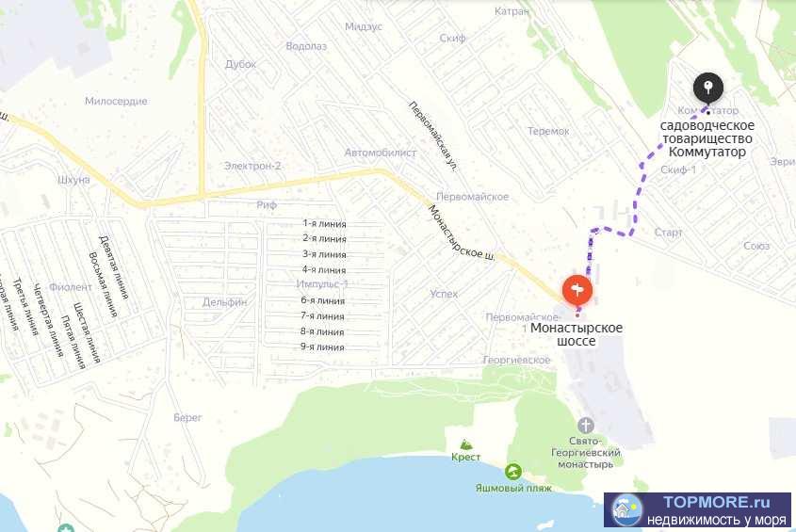
Task: Select the Электрон-2 area label
Action: point(252,166)
